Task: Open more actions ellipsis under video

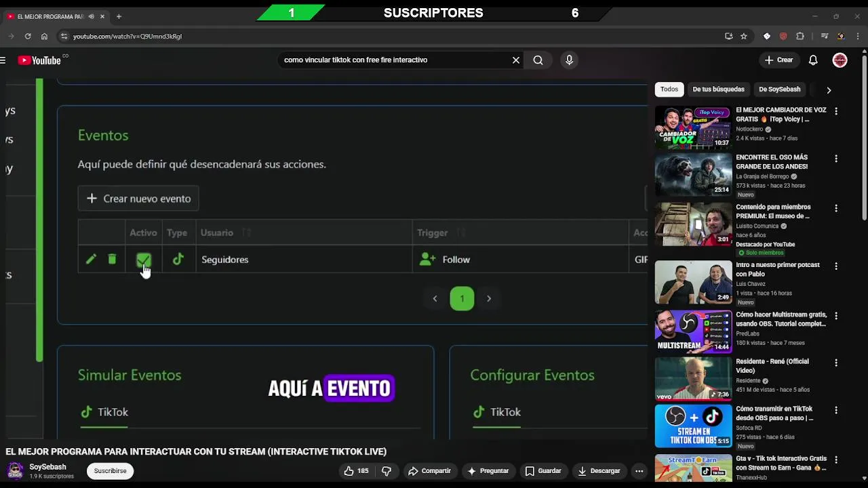Action: click(639, 471)
